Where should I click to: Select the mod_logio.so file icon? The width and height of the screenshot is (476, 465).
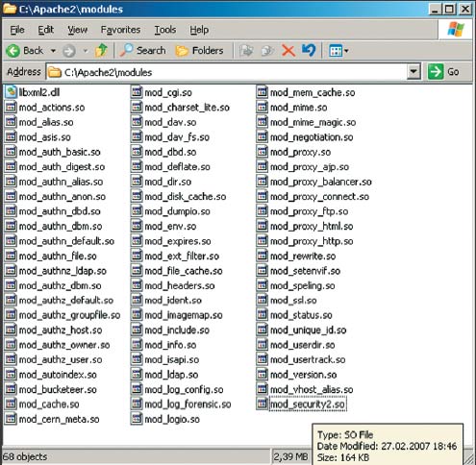137,419
